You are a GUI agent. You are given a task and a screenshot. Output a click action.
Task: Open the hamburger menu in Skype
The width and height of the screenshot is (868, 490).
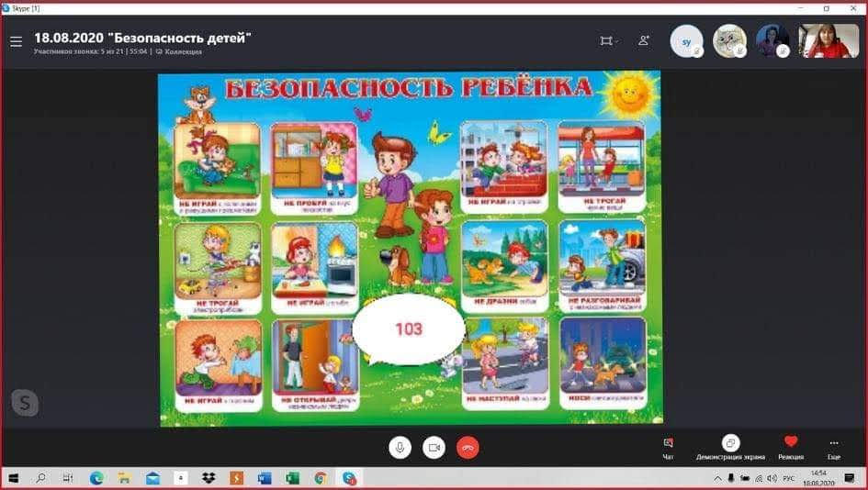pos(16,41)
